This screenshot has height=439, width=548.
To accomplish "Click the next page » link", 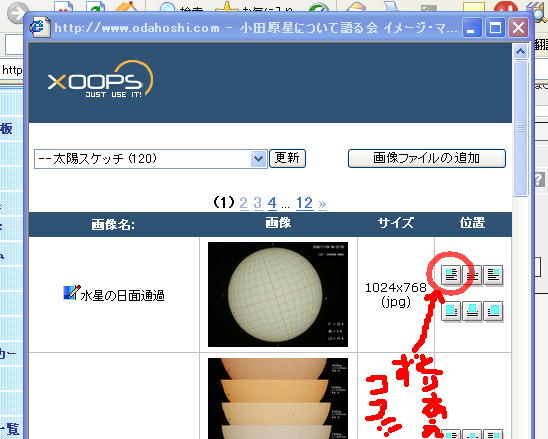I will [x=322, y=204].
